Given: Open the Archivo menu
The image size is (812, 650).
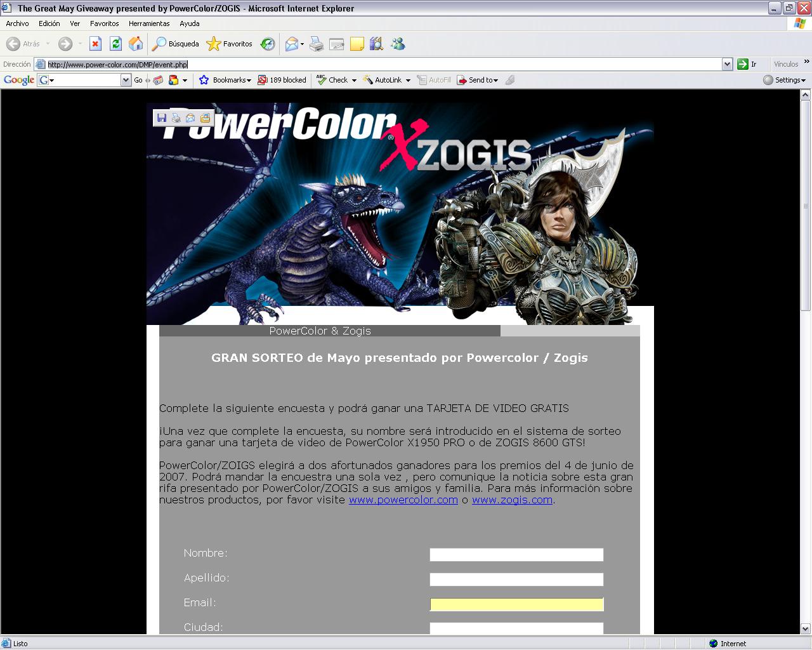Looking at the screenshot, I should (17, 23).
